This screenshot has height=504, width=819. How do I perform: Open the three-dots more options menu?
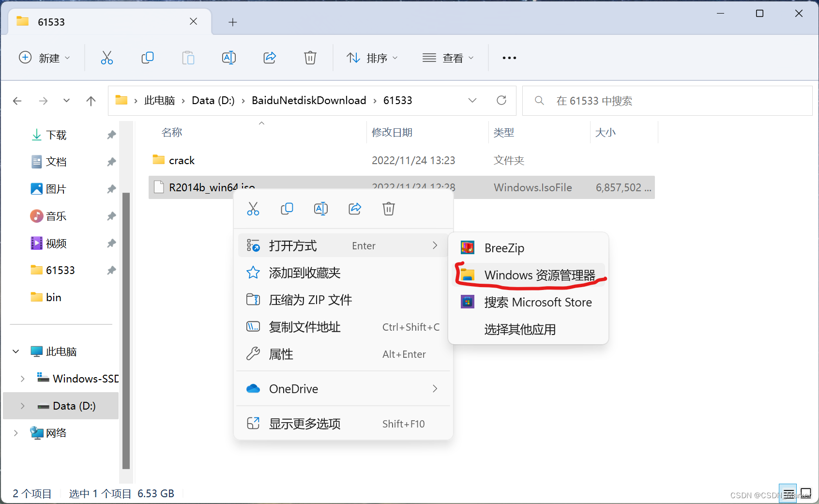[509, 58]
